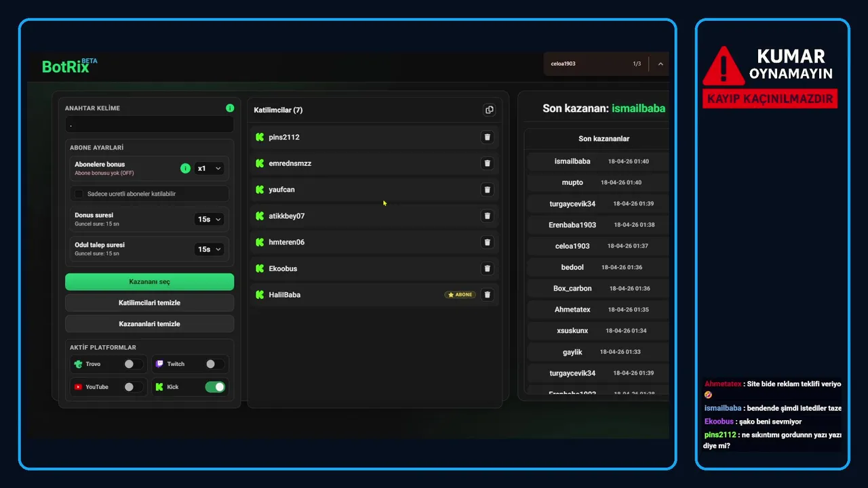The image size is (868, 488).
Task: Check Sadece ucretli aboneler katilabilir checkbox
Action: click(79, 194)
